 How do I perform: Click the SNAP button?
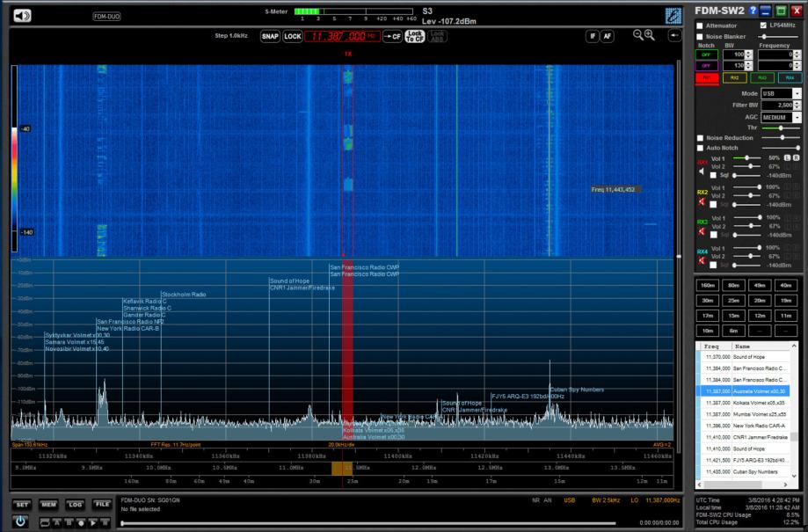[x=269, y=36]
